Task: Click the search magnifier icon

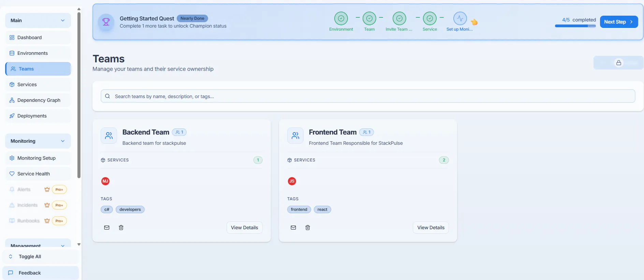Action: [107, 96]
